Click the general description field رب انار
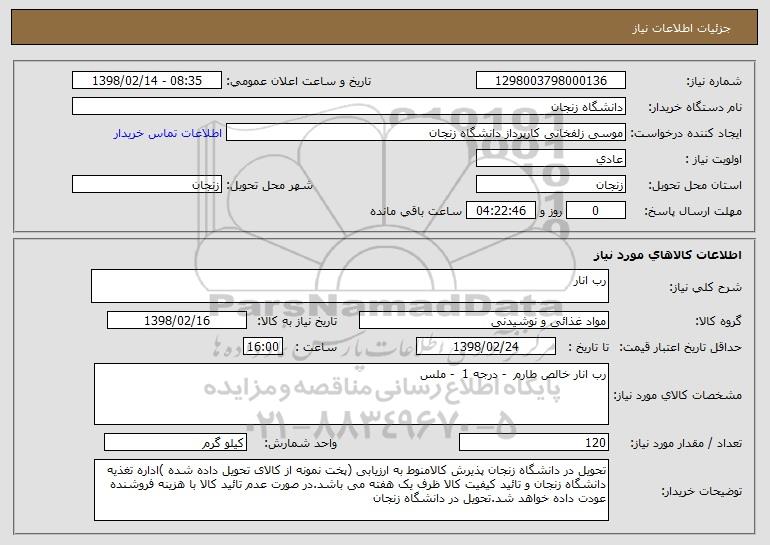 [350, 286]
